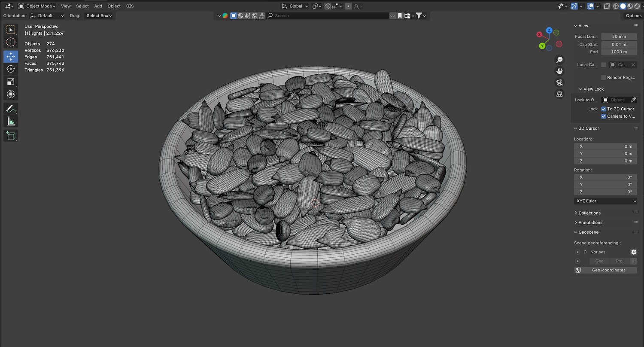
Task: Toggle camera view with the camera icon
Action: coord(559,82)
